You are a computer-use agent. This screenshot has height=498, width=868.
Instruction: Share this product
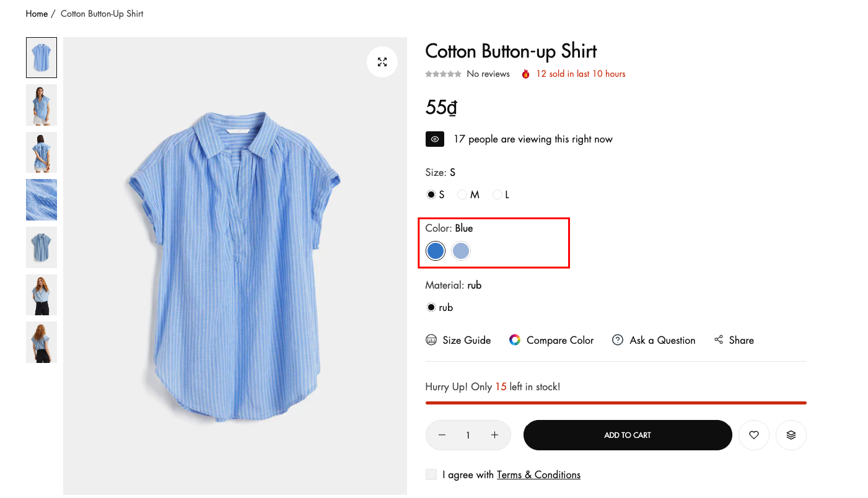pyautogui.click(x=734, y=340)
